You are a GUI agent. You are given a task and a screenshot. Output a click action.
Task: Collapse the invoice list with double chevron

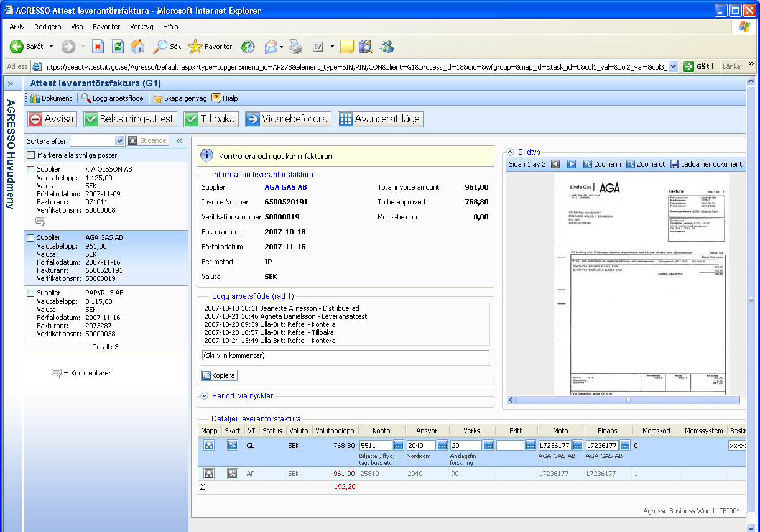[x=179, y=141]
